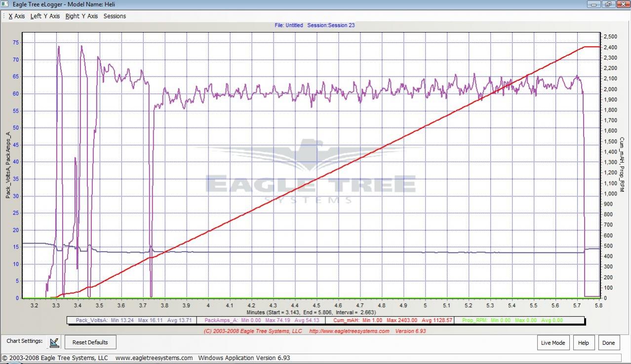Expand the Right Y Axis menu

pyautogui.click(x=81, y=16)
